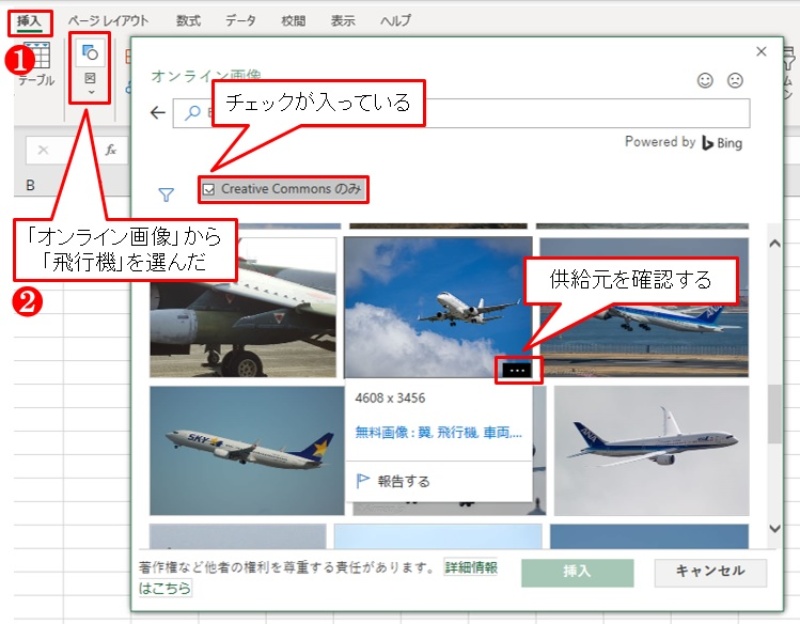This screenshot has height=624, width=800.
Task: Click the filter funnel icon
Action: pyautogui.click(x=167, y=195)
